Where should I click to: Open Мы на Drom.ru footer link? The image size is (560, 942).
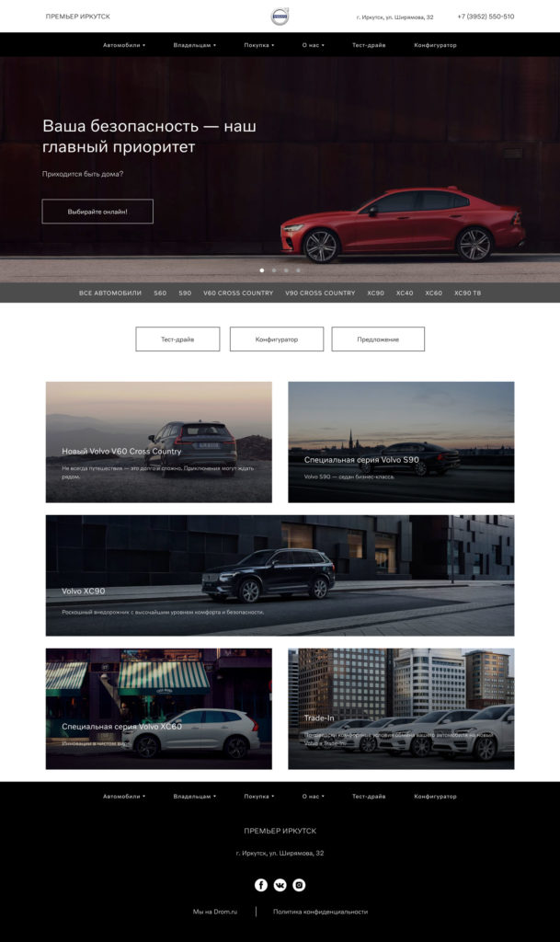pyautogui.click(x=215, y=912)
